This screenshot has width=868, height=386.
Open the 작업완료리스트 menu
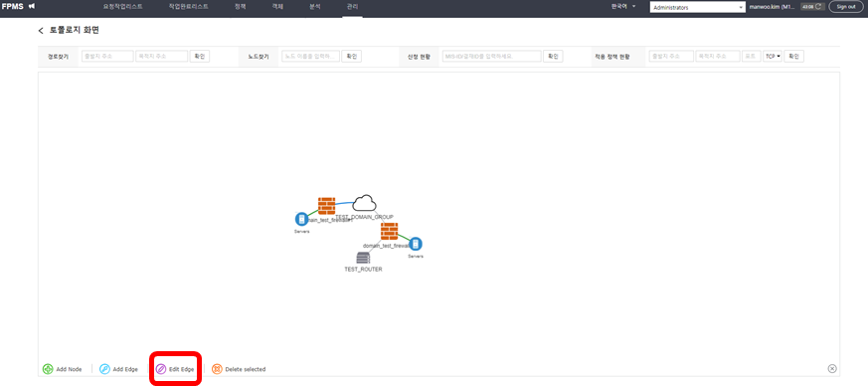coord(188,7)
